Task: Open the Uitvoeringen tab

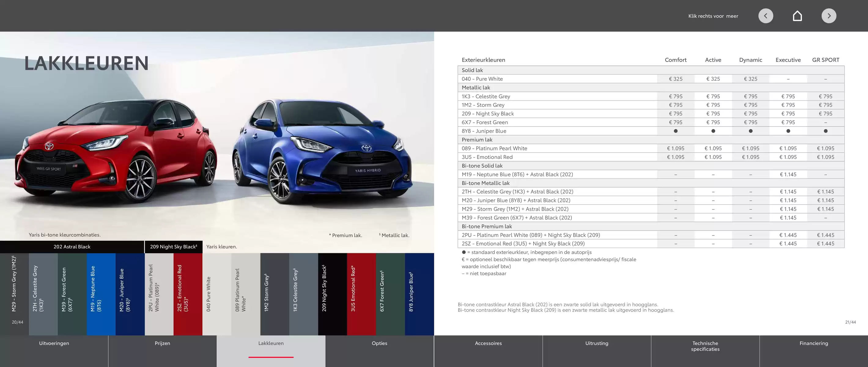Action: pos(54,351)
